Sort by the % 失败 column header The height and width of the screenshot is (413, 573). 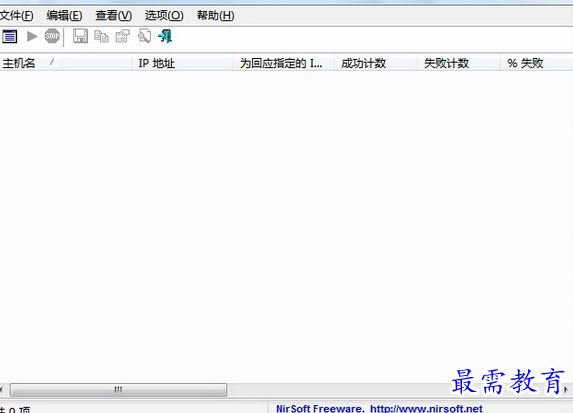point(536,63)
